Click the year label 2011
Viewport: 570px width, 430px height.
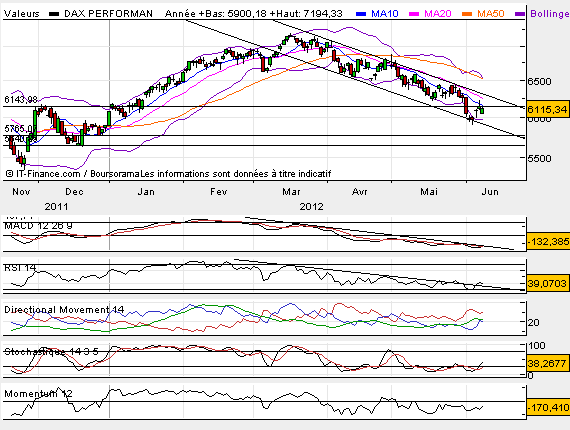[x=56, y=206]
